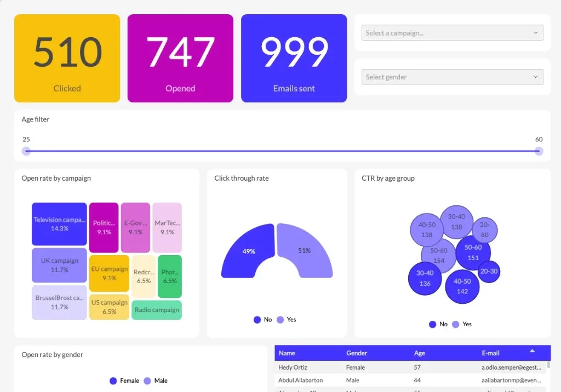Click age value 57 in the table
Image resolution: width=561 pixels, height=392 pixels.
417,367
